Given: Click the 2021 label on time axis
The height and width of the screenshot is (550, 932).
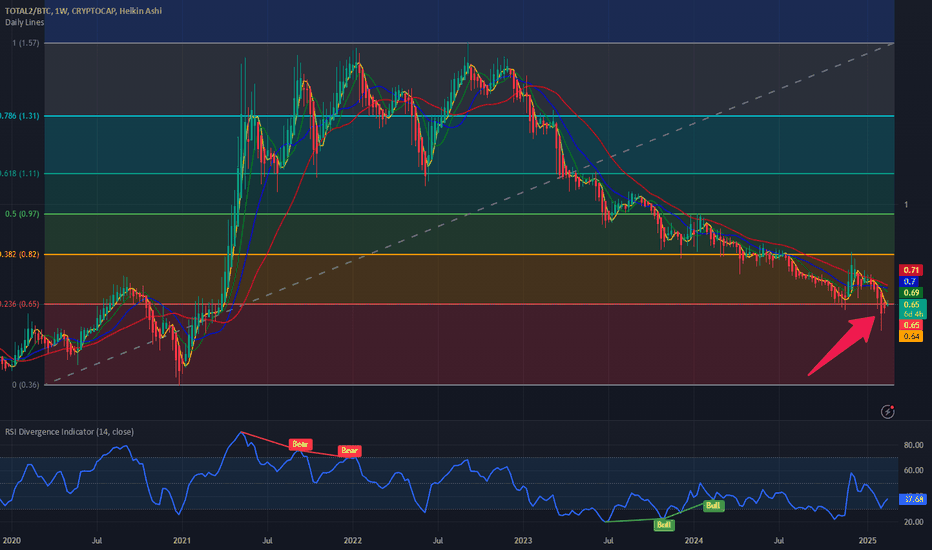Looking at the screenshot, I should tap(182, 540).
